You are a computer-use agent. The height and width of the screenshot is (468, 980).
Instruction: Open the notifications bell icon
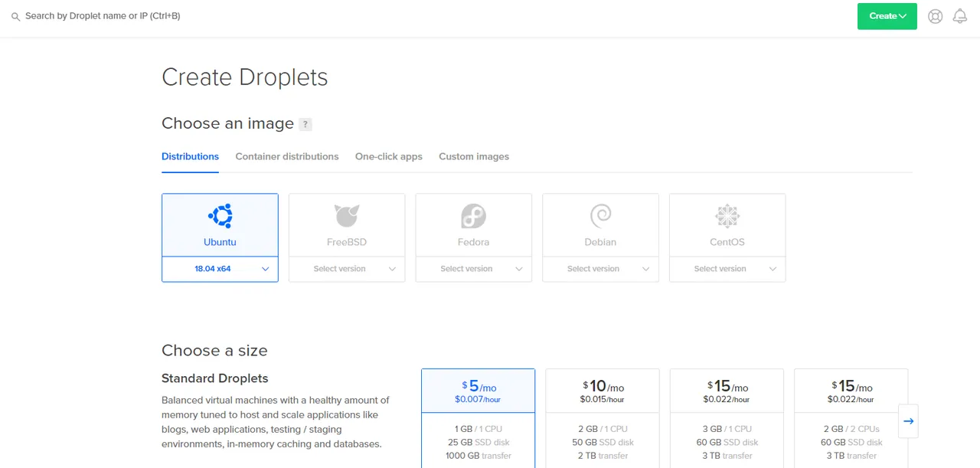(x=960, y=16)
